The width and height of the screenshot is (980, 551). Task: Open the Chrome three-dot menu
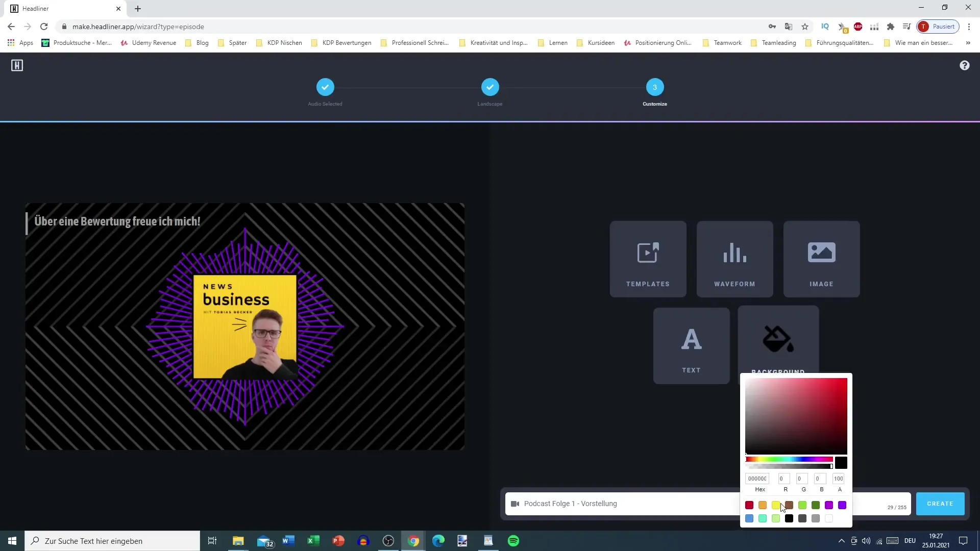click(x=969, y=27)
